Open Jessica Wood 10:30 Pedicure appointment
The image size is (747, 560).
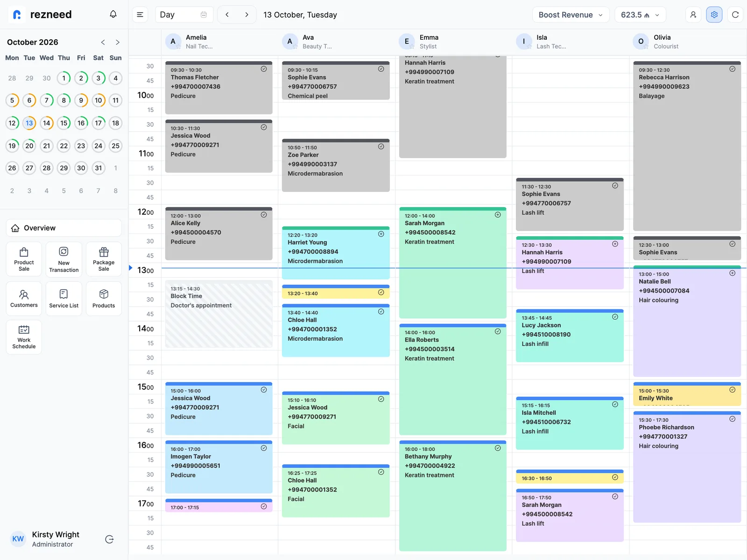click(x=219, y=146)
